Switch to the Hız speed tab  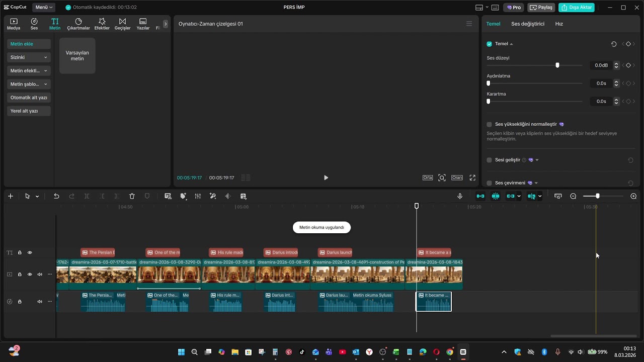(559, 24)
